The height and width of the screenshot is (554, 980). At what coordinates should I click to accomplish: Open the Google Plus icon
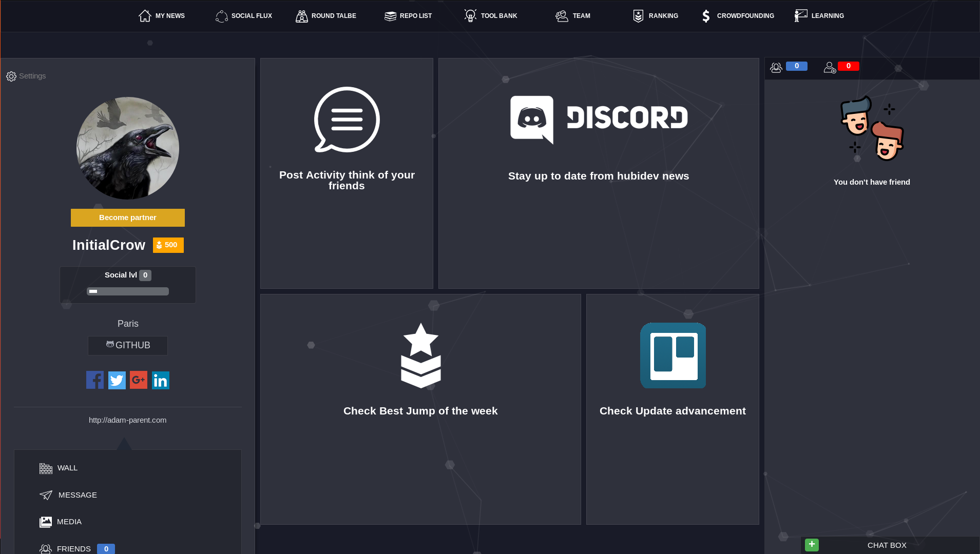[x=139, y=380]
